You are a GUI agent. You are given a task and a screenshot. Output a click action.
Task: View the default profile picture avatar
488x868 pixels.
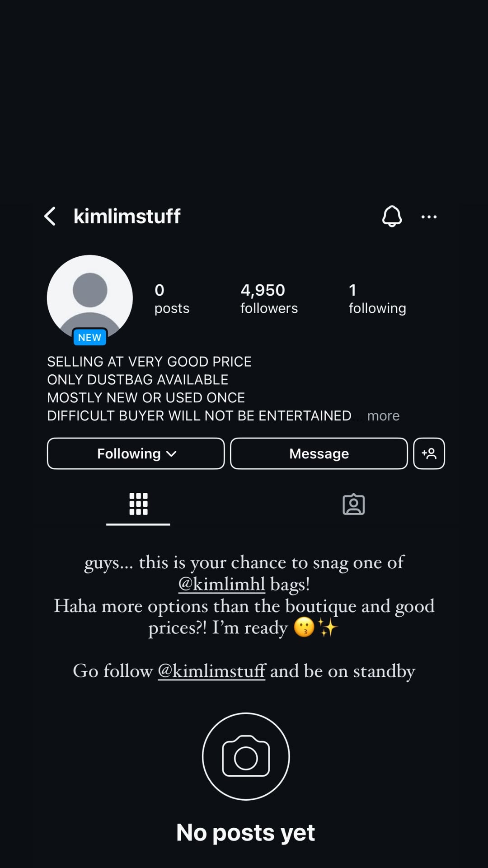90,297
